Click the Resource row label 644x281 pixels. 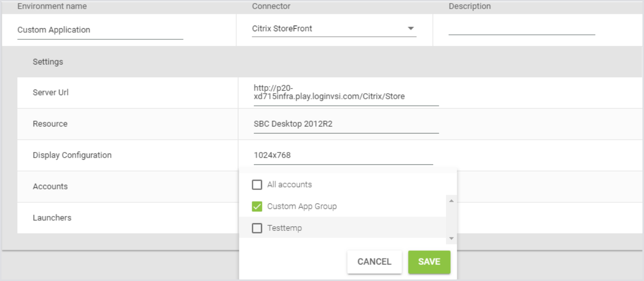point(50,124)
